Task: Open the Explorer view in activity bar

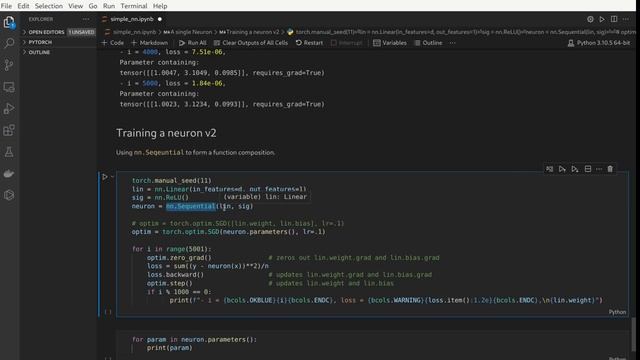Action: click(9, 22)
